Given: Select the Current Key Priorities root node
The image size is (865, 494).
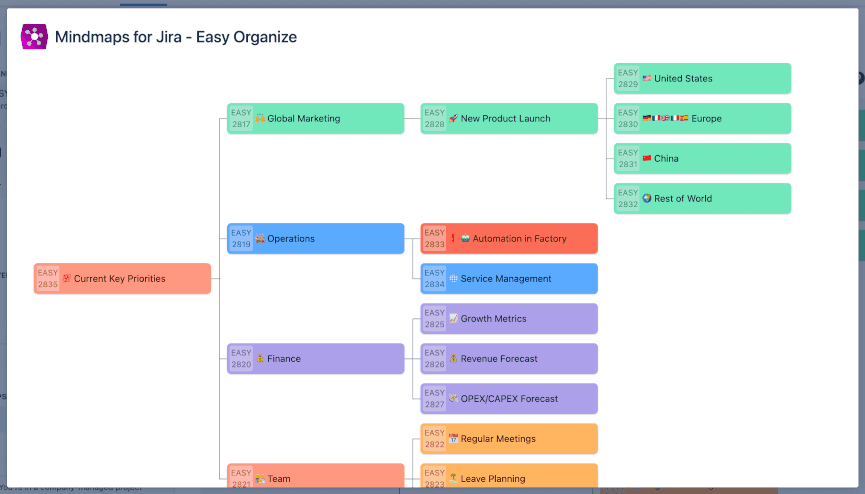Looking at the screenshot, I should click(122, 279).
